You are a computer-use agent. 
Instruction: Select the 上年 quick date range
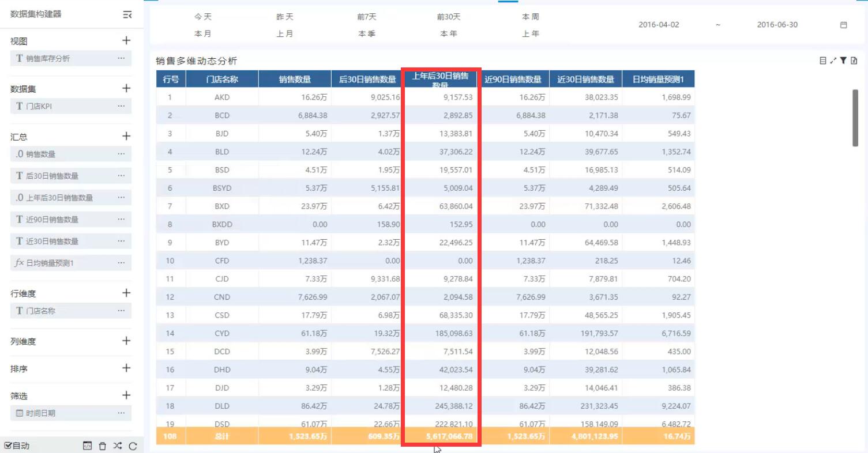(x=531, y=34)
